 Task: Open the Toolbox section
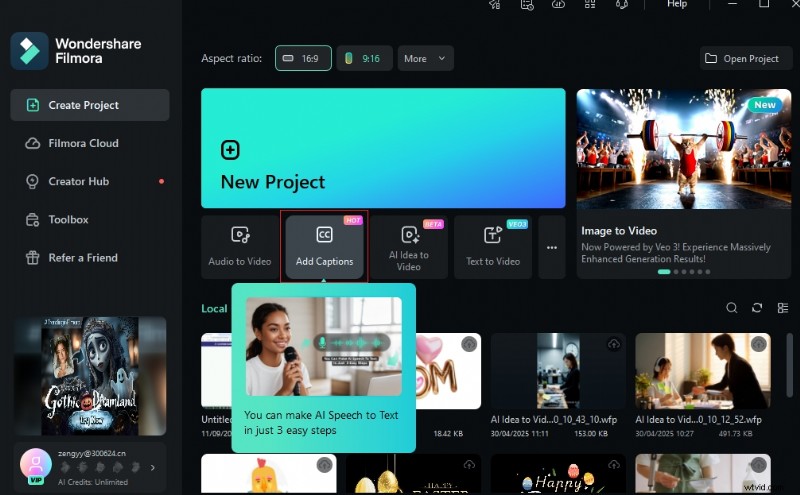pyautogui.click(x=68, y=219)
